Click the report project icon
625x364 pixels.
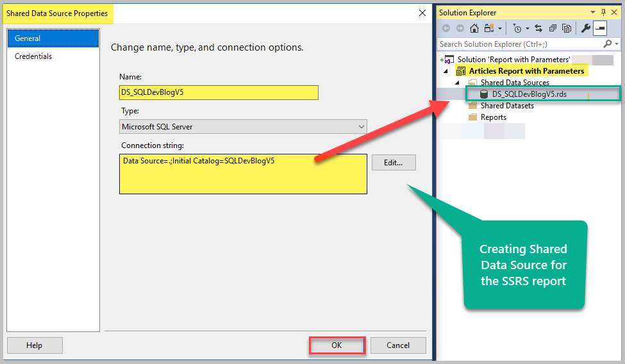[461, 71]
